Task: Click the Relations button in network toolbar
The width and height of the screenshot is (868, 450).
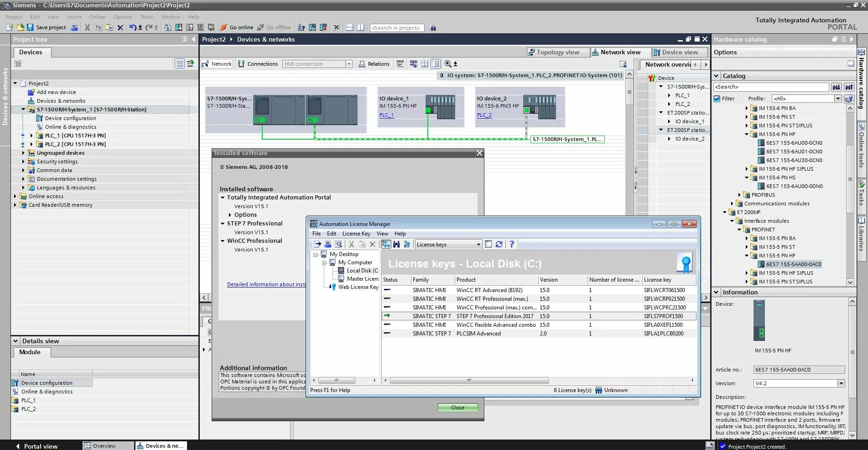Action: tap(374, 64)
